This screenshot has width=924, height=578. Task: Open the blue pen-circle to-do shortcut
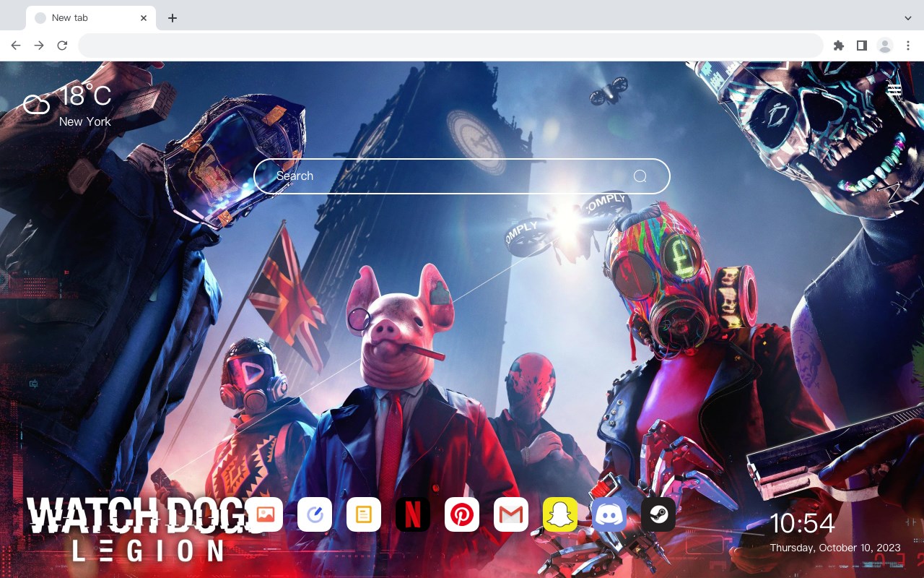click(315, 514)
